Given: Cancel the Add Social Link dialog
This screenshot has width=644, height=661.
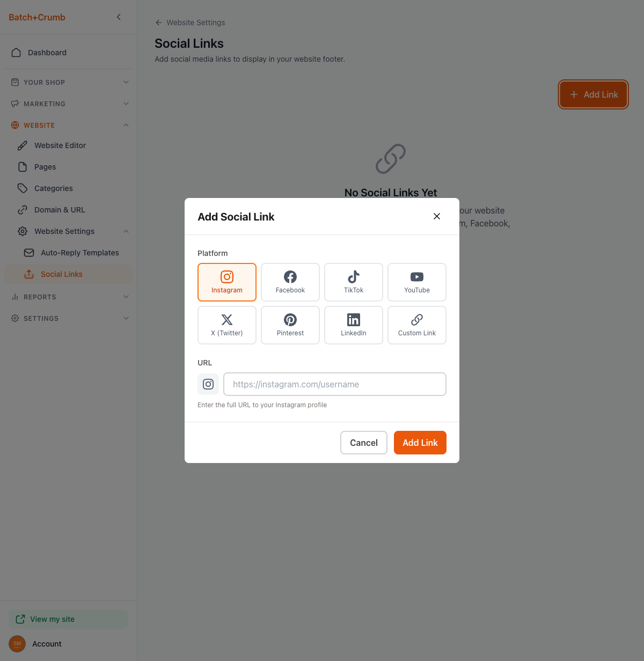Looking at the screenshot, I should coord(364,443).
